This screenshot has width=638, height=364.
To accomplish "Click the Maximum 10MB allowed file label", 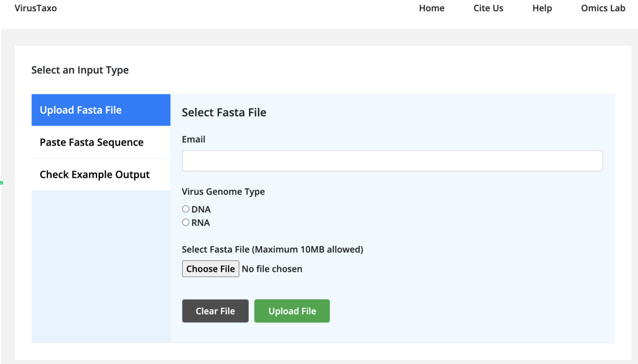I will pyautogui.click(x=272, y=249).
